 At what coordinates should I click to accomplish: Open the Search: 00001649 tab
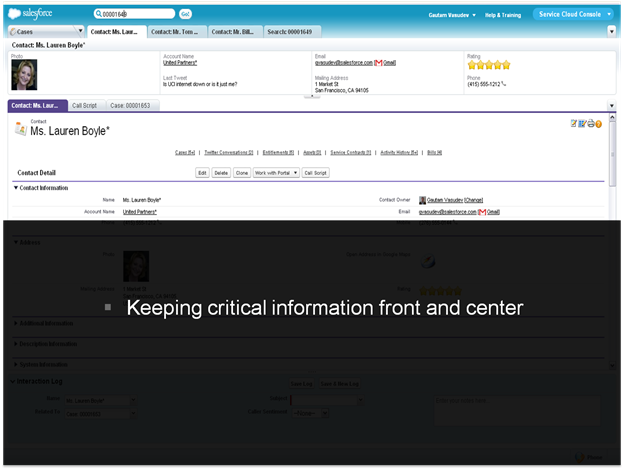tap(291, 31)
